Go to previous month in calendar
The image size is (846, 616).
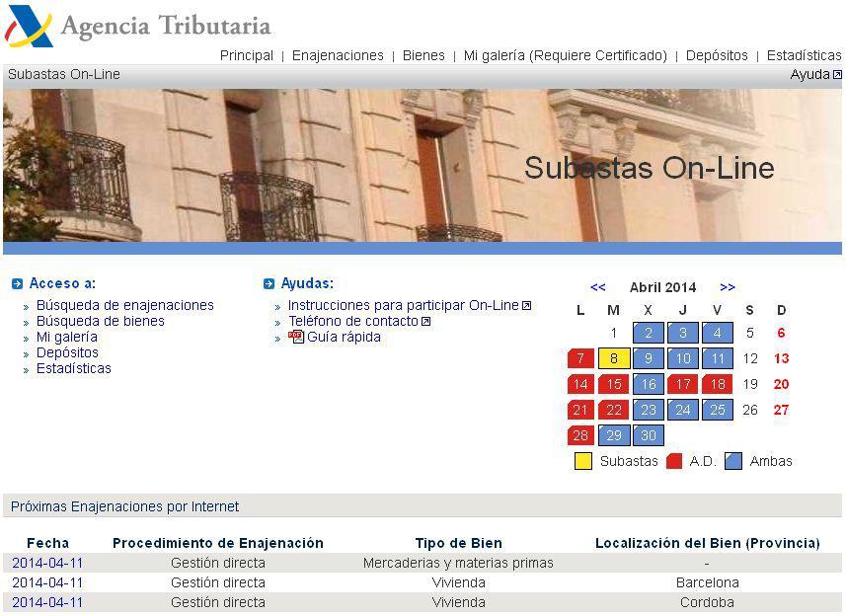point(597,287)
